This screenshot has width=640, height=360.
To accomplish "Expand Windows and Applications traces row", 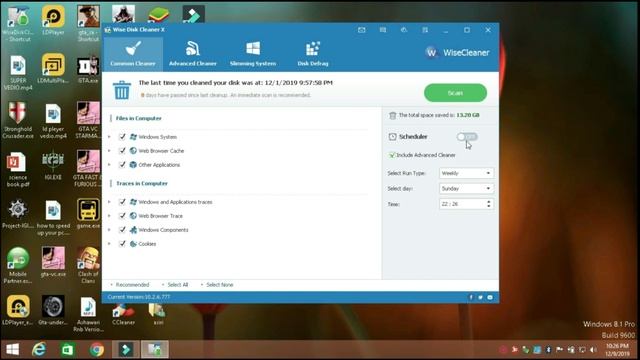I will [109, 202].
